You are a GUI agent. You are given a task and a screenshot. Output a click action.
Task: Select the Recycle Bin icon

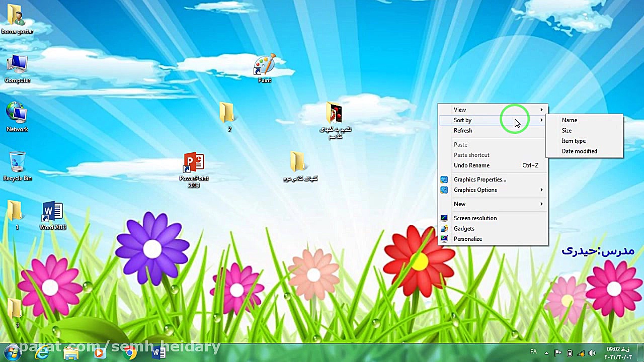tap(17, 166)
